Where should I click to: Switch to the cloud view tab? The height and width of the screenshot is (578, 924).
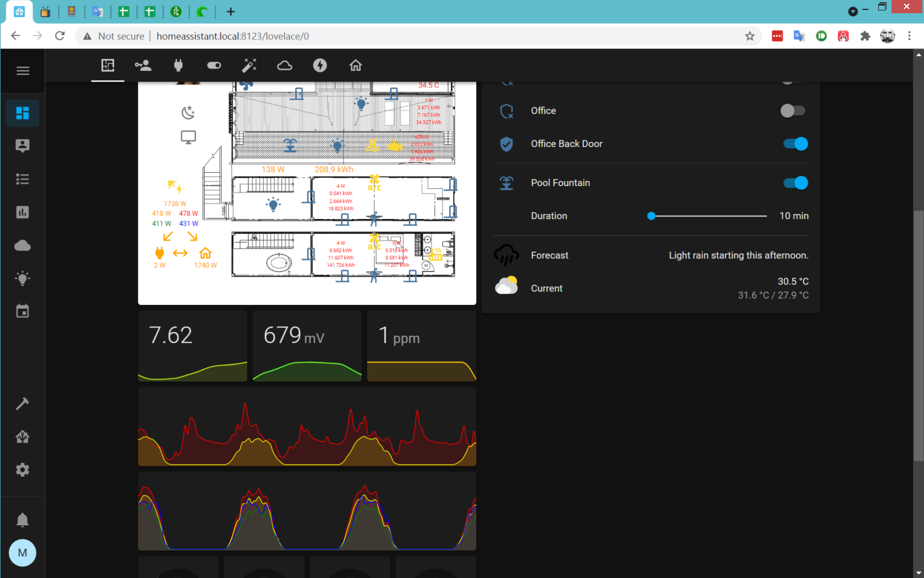tap(284, 66)
